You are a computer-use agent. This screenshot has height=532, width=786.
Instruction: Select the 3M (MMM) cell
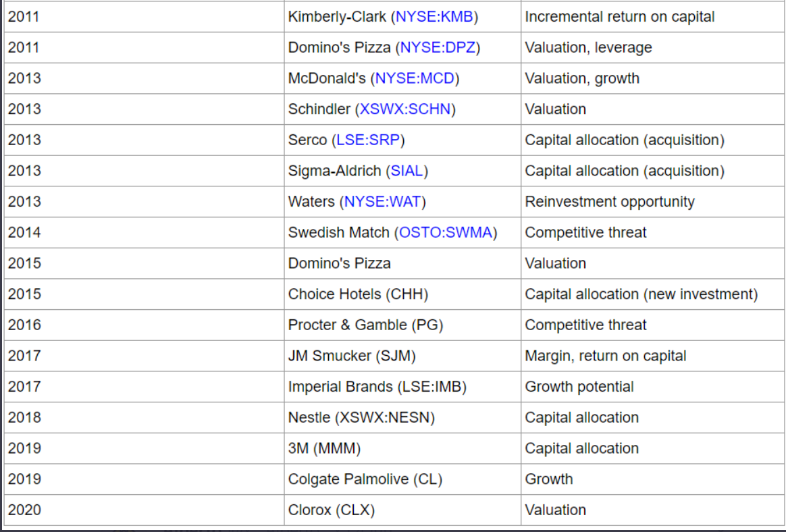[402, 448]
